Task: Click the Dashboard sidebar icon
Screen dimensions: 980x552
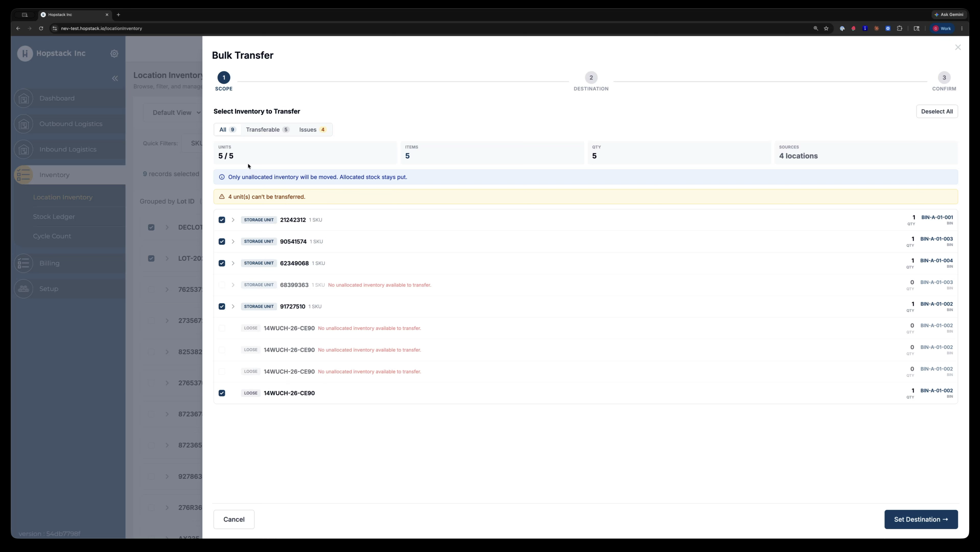Action: [x=24, y=99]
